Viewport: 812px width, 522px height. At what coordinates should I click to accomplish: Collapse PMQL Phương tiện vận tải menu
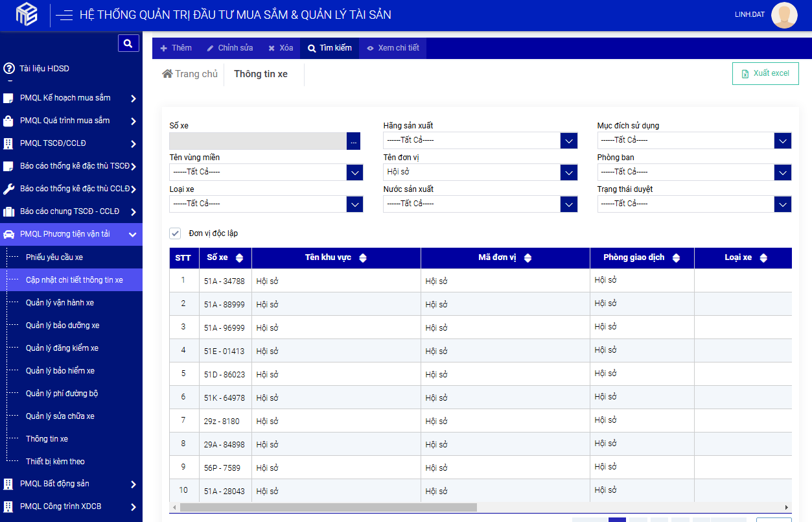tap(132, 235)
